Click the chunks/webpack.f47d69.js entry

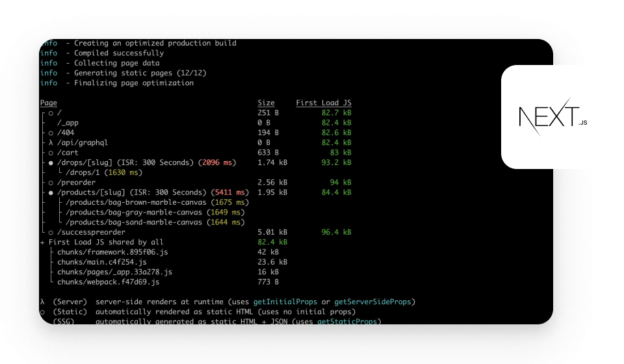point(108,282)
